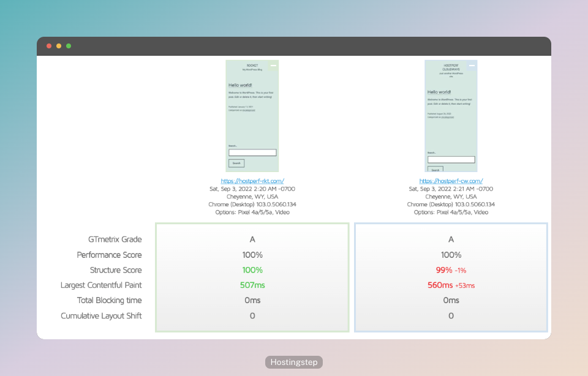The height and width of the screenshot is (376, 588).
Task: Click the "Sat, Sep 3, 2022 2:21 AM -0700" date
Action: pos(451,189)
